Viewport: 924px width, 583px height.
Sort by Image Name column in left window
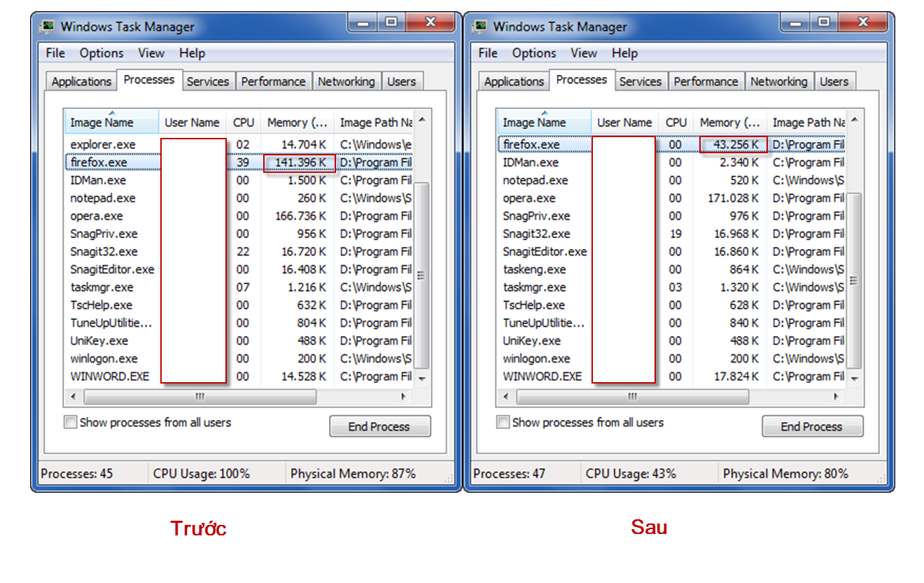pos(112,122)
